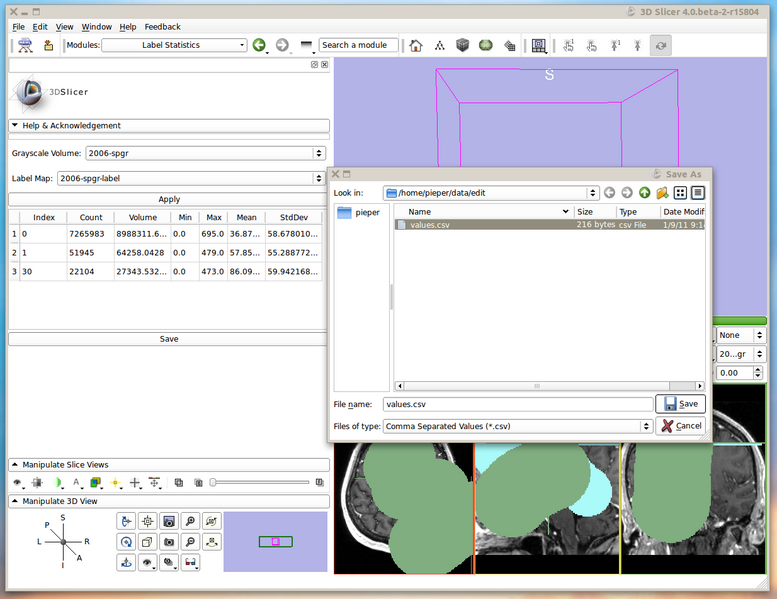Collapse Help & Acknowledgement section
Image resolution: width=777 pixels, height=599 pixels.
coord(169,126)
